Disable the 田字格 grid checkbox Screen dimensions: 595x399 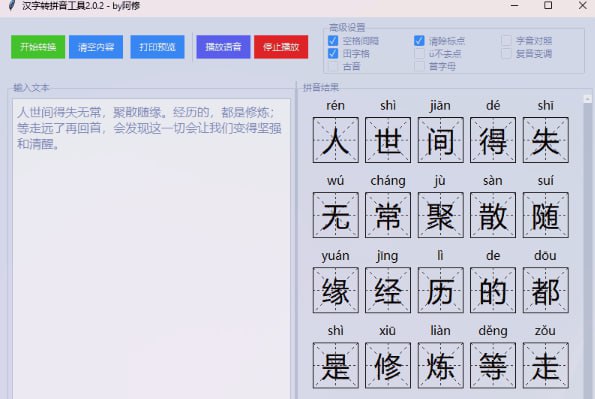pos(333,54)
